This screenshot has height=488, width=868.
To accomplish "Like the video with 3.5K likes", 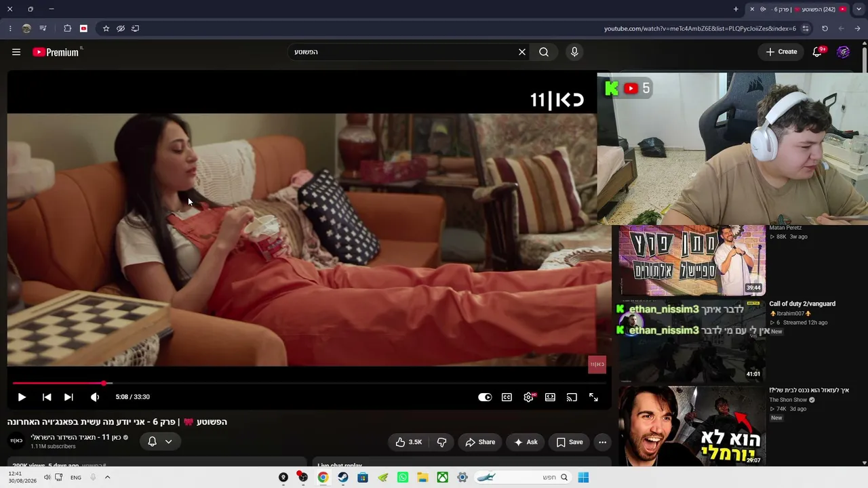I will pos(408,442).
